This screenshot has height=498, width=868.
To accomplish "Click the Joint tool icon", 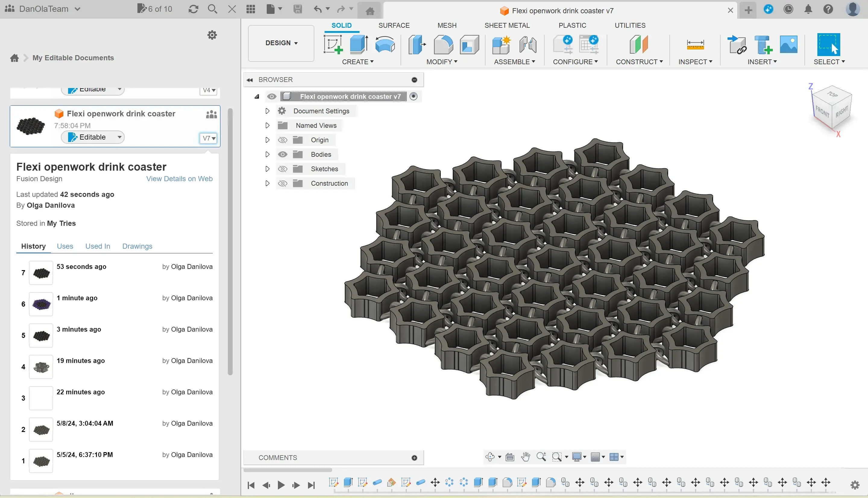I will click(x=528, y=45).
